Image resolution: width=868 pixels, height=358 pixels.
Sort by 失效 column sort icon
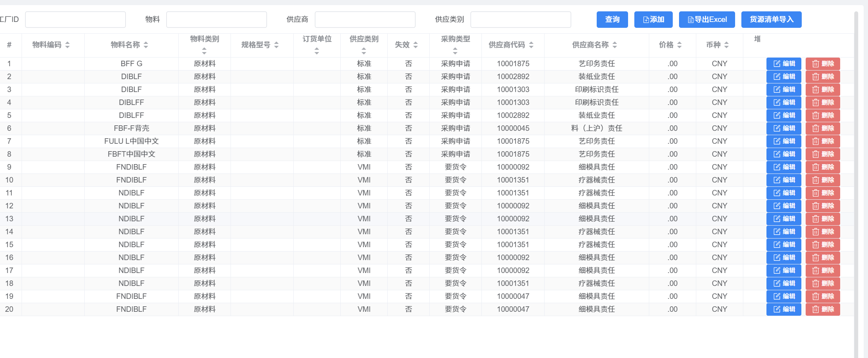[416, 45]
